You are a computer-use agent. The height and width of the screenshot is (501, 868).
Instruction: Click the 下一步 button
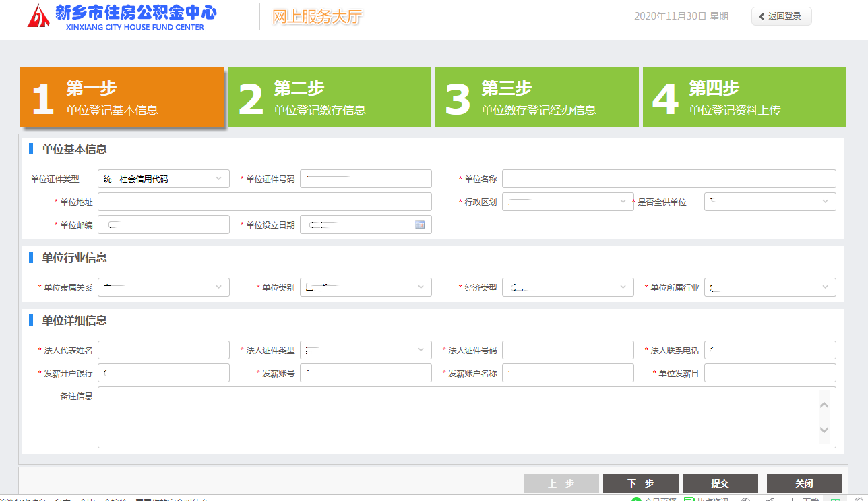point(641,483)
